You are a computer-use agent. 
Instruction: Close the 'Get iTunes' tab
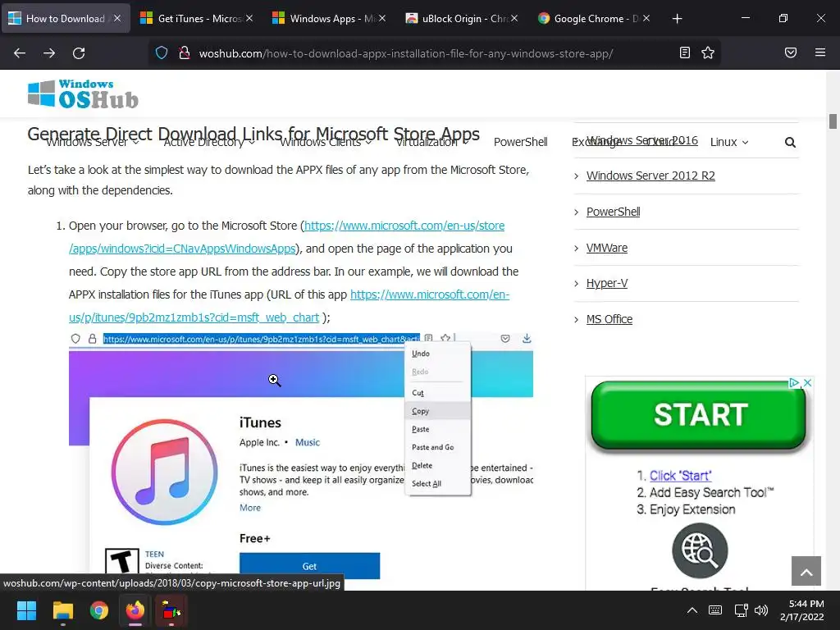[249, 18]
